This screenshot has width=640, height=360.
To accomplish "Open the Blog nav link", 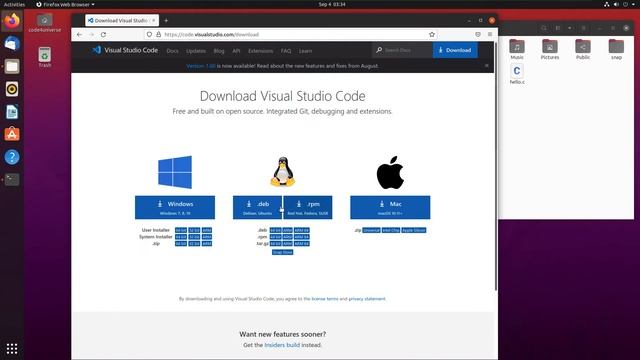I will point(219,51).
